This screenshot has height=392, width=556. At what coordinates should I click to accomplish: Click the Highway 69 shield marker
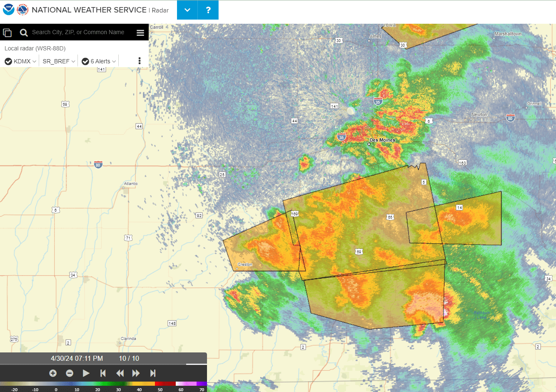tap(359, 252)
